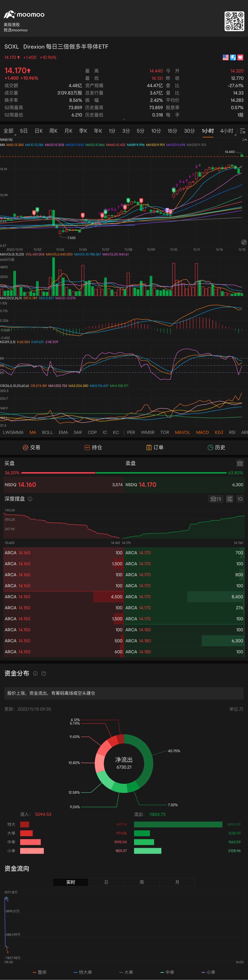The image size is (248, 980).
Task: Tap the green S marker near 11/10
Action: point(174,190)
